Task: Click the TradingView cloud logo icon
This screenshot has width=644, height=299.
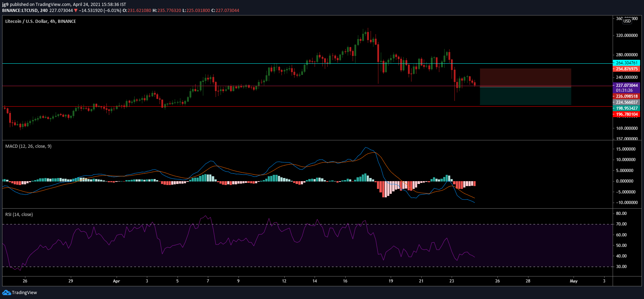Action: pyautogui.click(x=6, y=293)
